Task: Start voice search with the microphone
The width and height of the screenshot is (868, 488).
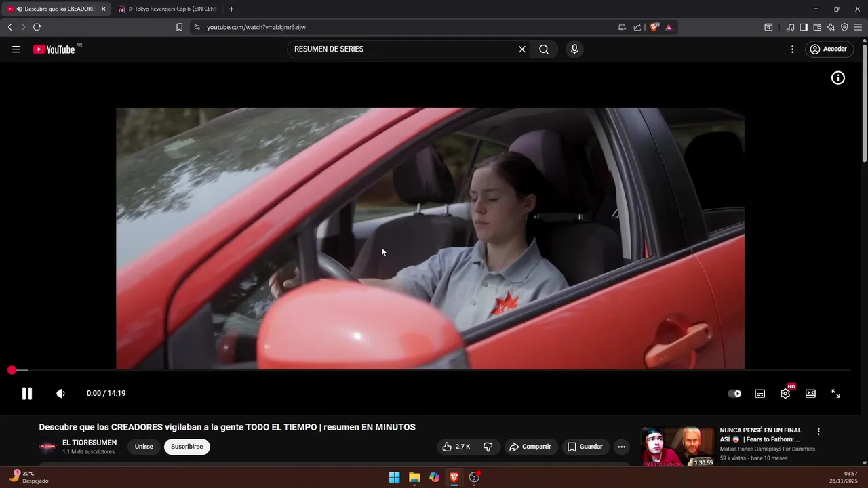Action: (x=574, y=49)
